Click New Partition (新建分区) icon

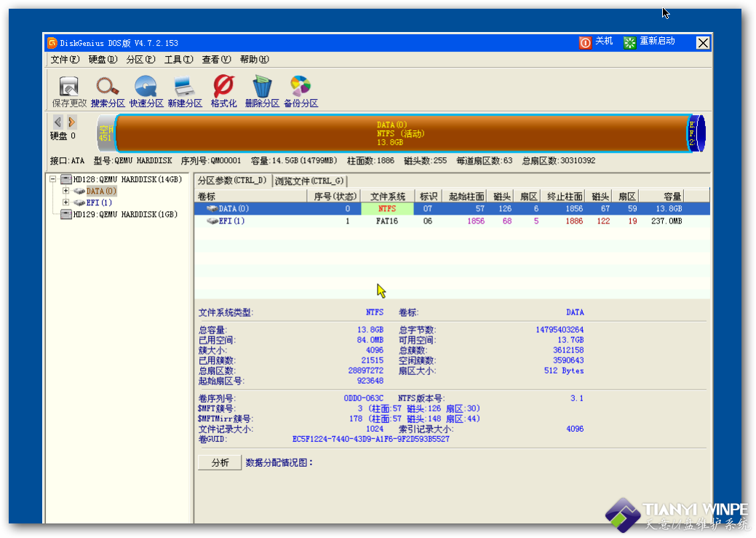184,87
